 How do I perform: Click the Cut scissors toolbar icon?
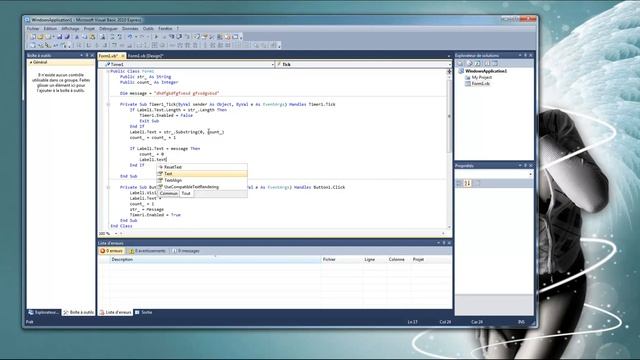pos(77,37)
